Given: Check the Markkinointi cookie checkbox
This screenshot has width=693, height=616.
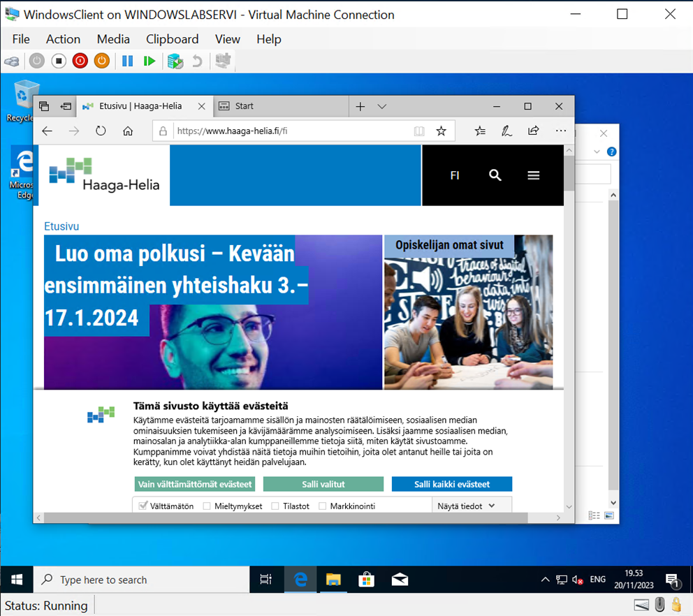Looking at the screenshot, I should pyautogui.click(x=322, y=506).
